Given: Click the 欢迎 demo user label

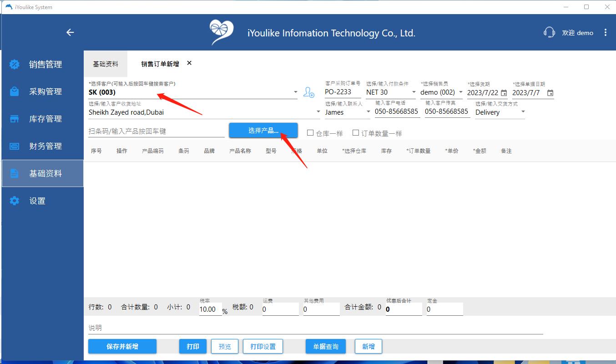Looking at the screenshot, I should coord(577,33).
